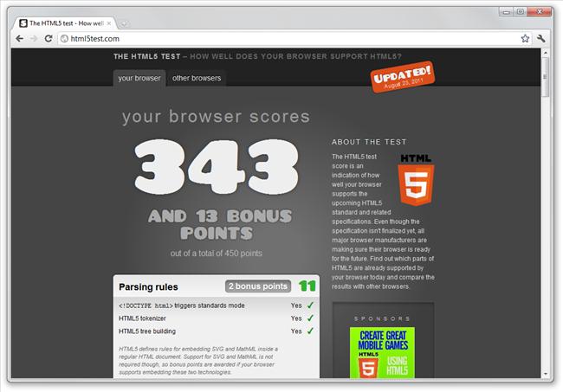Click the checkmark for HTML5 tree building row

click(310, 331)
